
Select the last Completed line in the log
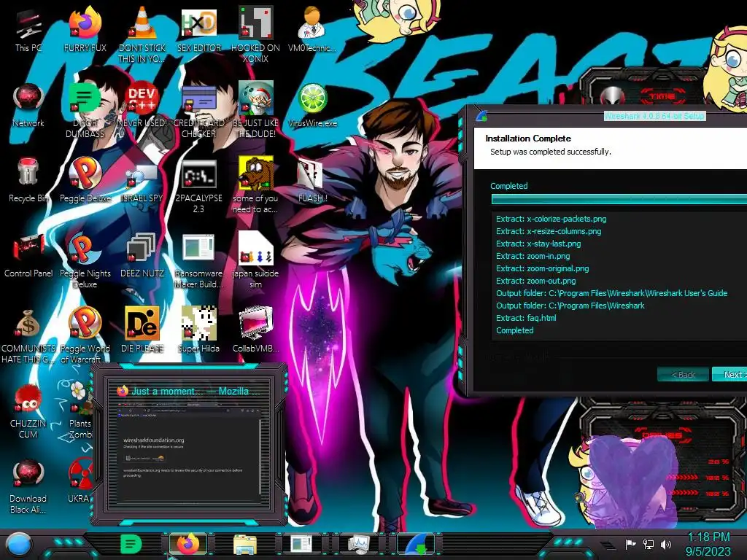click(514, 330)
